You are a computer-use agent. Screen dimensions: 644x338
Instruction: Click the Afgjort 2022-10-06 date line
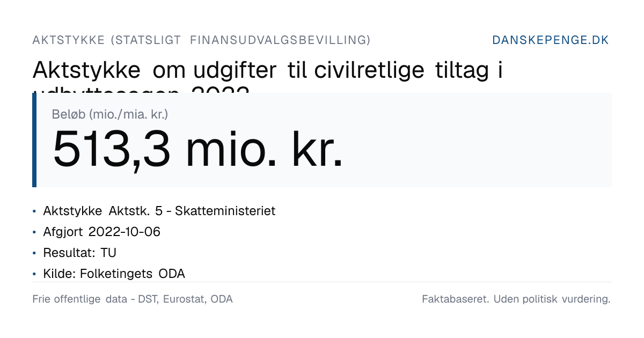click(101, 232)
